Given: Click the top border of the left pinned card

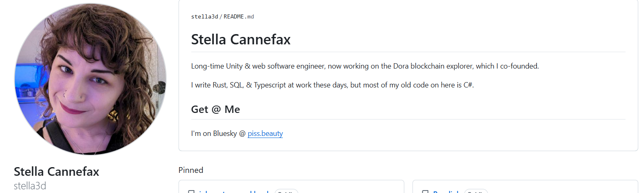Looking at the screenshot, I should [x=291, y=180].
